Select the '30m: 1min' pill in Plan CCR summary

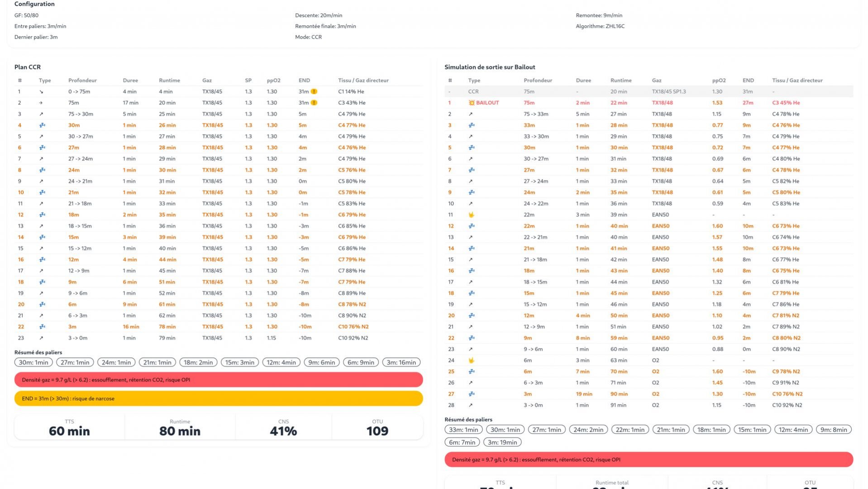click(33, 363)
